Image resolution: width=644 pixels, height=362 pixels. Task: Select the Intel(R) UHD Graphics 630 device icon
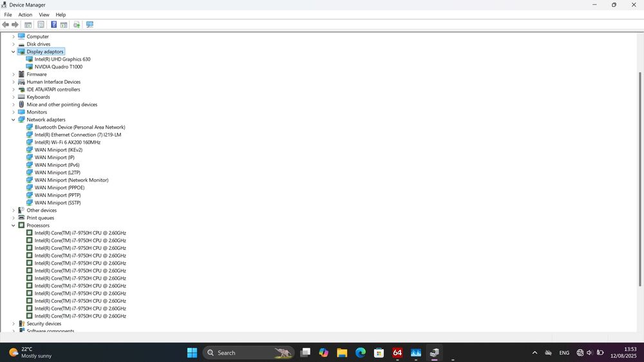pyautogui.click(x=29, y=59)
